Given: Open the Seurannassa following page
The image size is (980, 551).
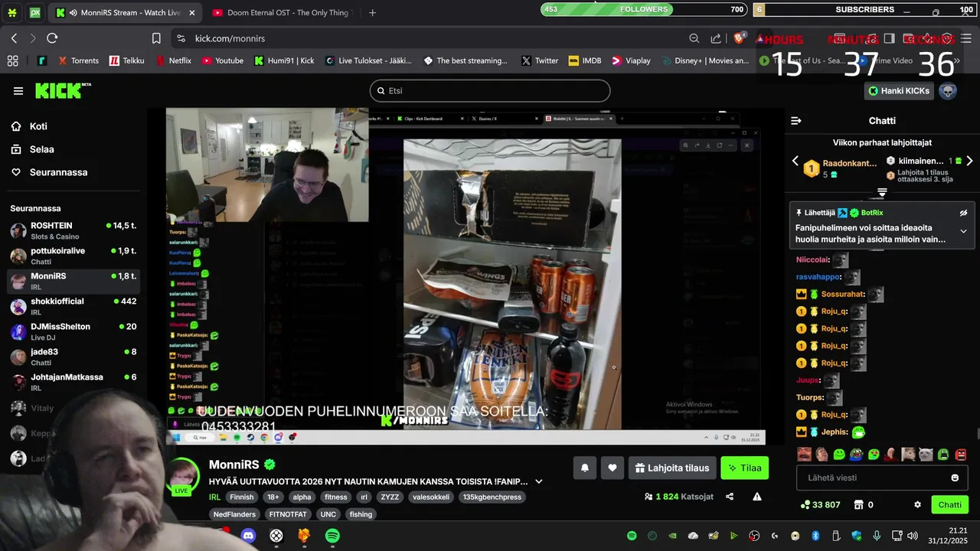Looking at the screenshot, I should pos(57,172).
